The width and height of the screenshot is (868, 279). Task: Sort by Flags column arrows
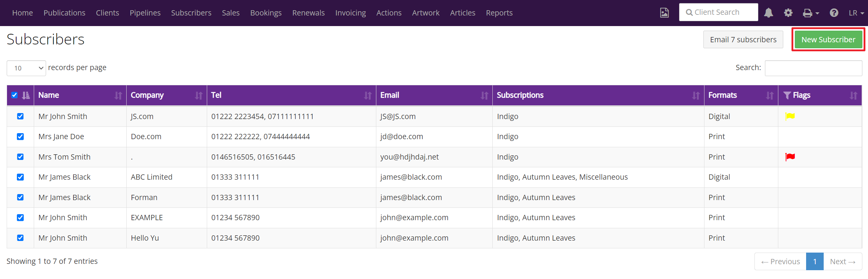coord(854,95)
